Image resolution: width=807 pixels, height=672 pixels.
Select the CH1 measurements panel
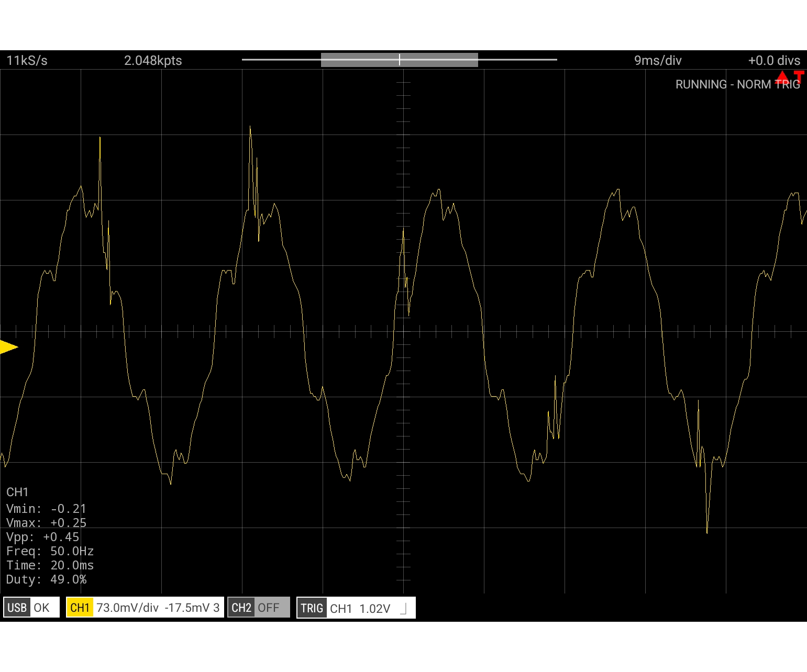[x=50, y=535]
